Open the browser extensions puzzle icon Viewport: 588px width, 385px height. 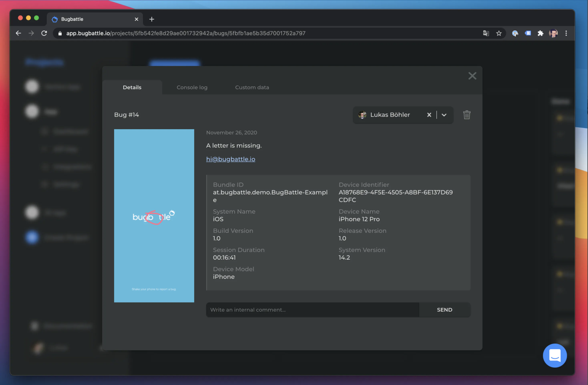[540, 33]
